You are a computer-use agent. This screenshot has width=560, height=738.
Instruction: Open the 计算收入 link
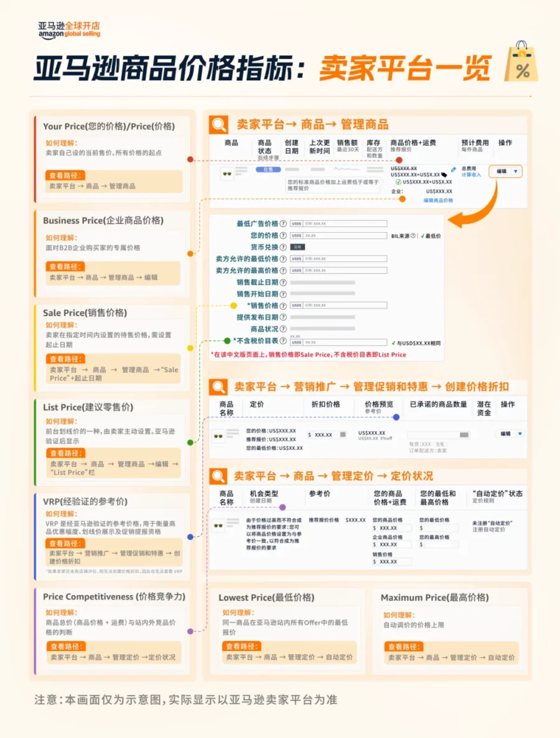pyautogui.click(x=471, y=175)
